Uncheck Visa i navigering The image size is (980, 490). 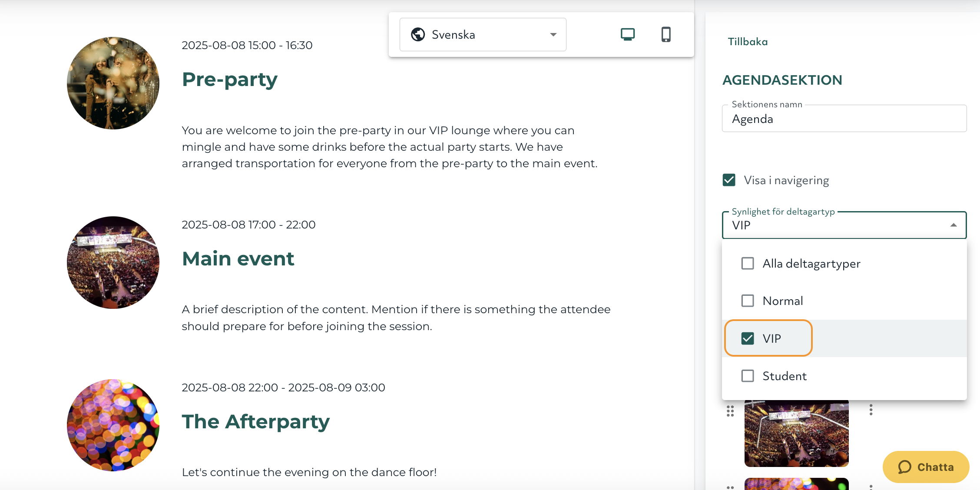pos(729,180)
